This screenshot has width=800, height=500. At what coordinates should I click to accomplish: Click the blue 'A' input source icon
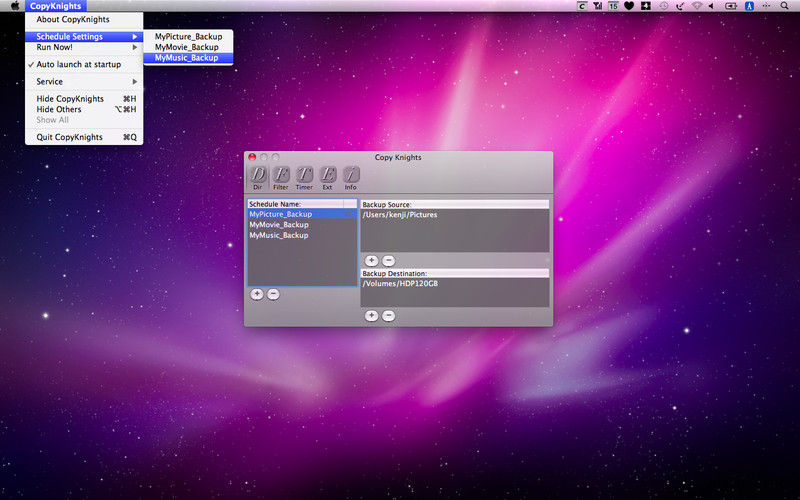[x=749, y=6]
